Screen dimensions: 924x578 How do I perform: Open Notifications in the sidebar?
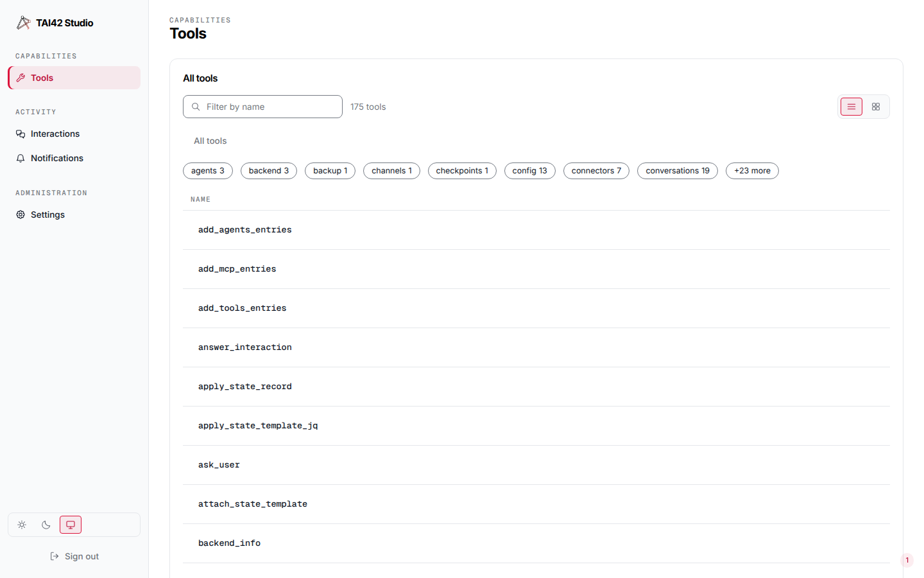pyautogui.click(x=74, y=158)
